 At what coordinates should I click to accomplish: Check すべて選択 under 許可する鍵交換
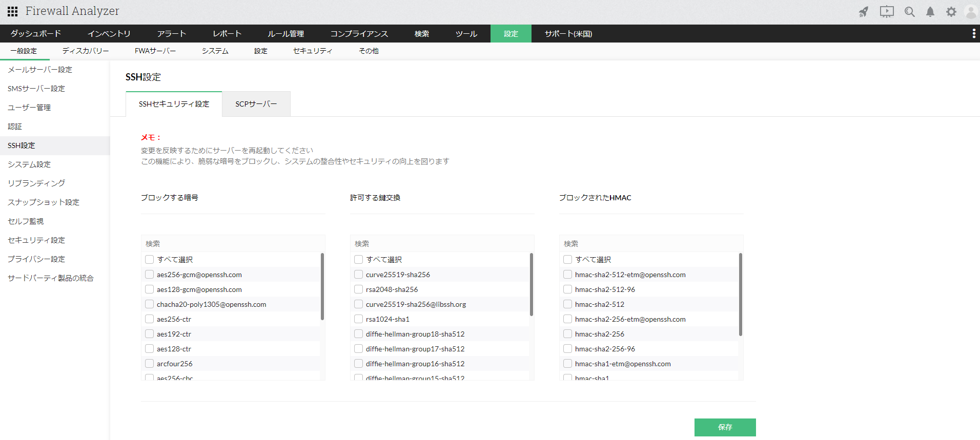click(359, 260)
